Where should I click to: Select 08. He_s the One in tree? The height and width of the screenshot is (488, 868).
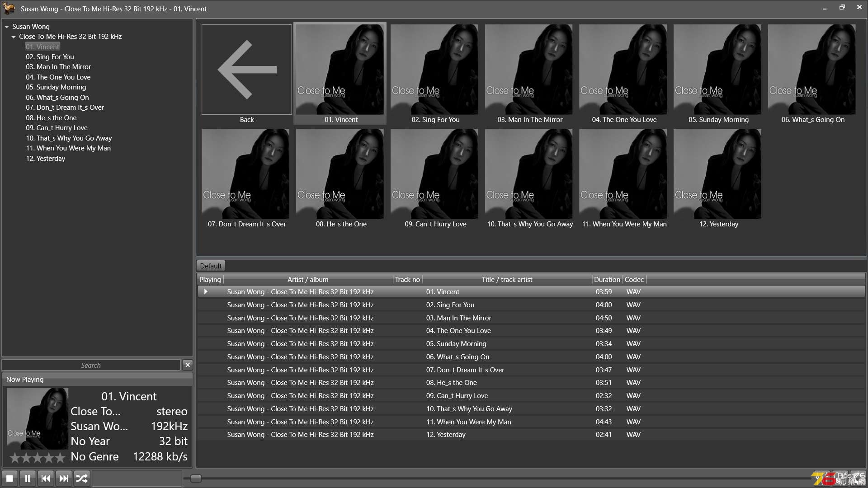coord(51,118)
